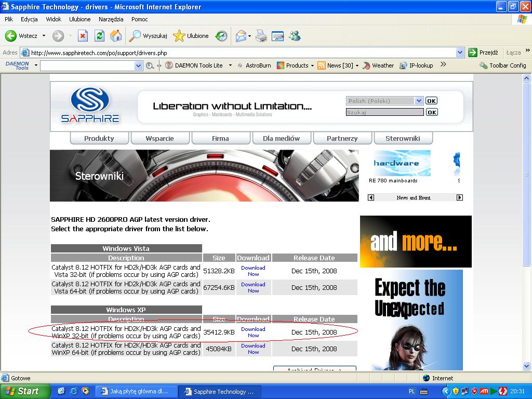
Task: Download Vista 64-bit Catalyst 8.12 driver
Action: [x=253, y=287]
